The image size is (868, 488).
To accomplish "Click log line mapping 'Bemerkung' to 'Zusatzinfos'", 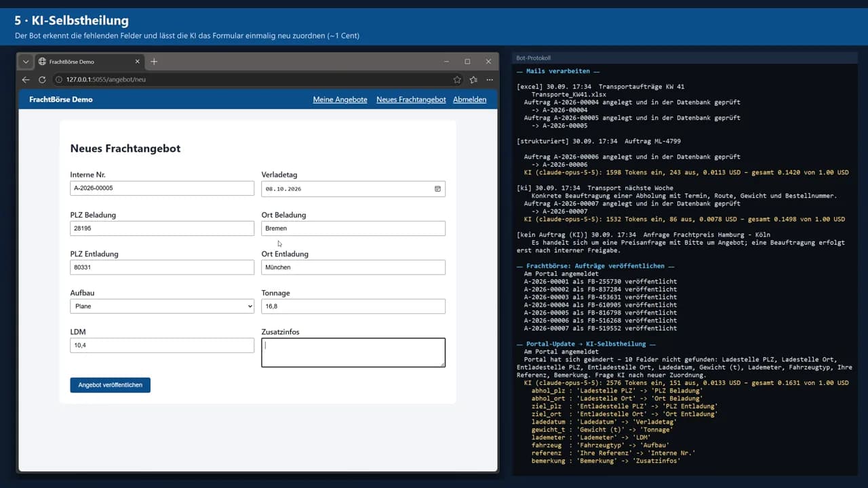I will coord(606,461).
